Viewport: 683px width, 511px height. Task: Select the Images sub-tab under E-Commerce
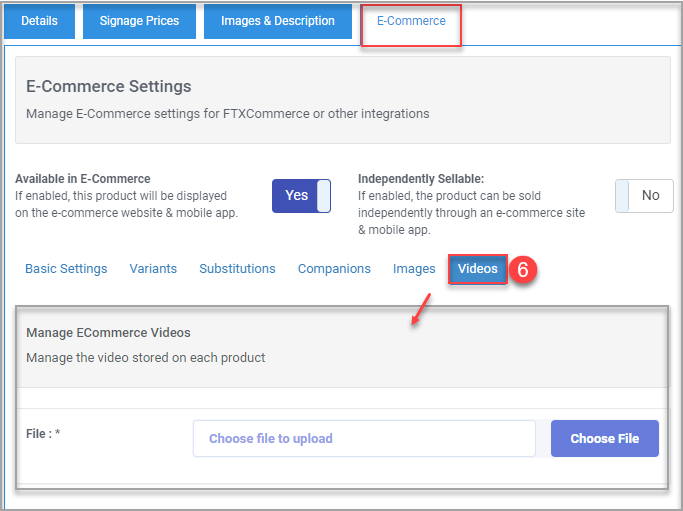click(x=414, y=269)
